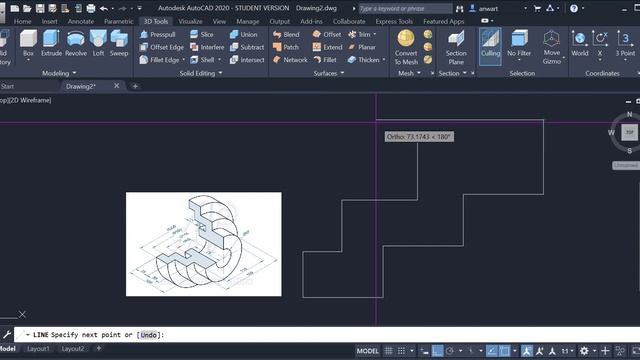
Task: Select the Box solid tool
Action: click(28, 43)
